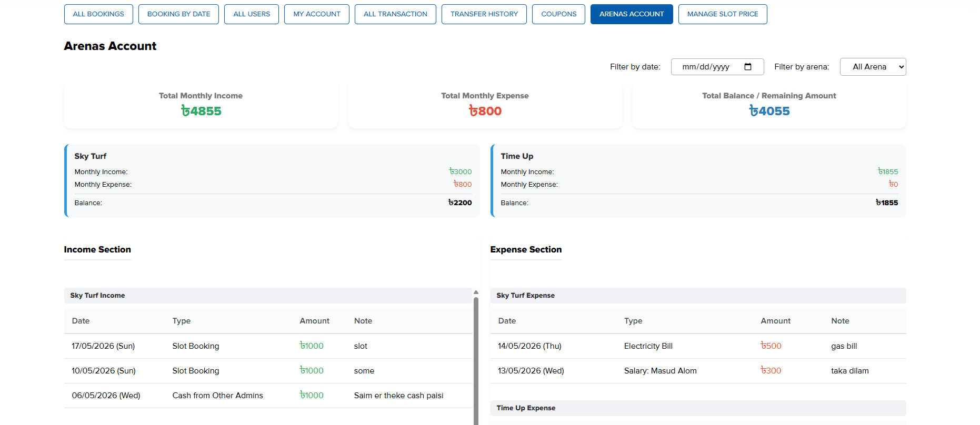Open All Transaction tab
This screenshot has width=980, height=425.
coord(395,14)
